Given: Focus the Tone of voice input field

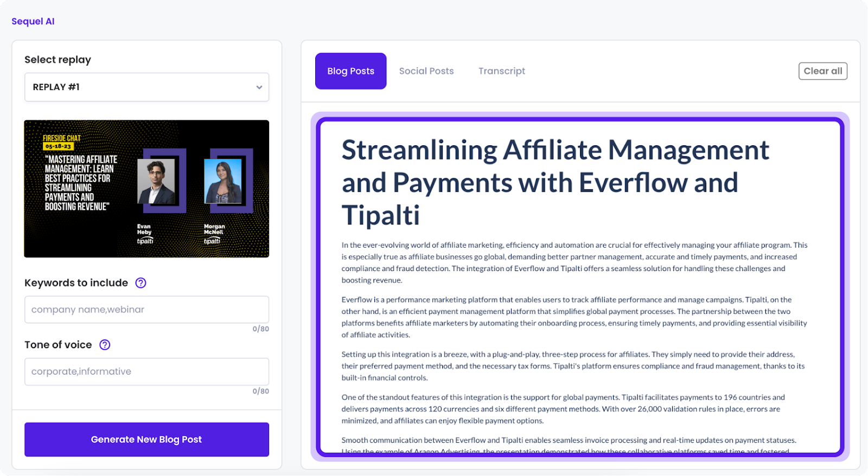Looking at the screenshot, I should coord(146,371).
